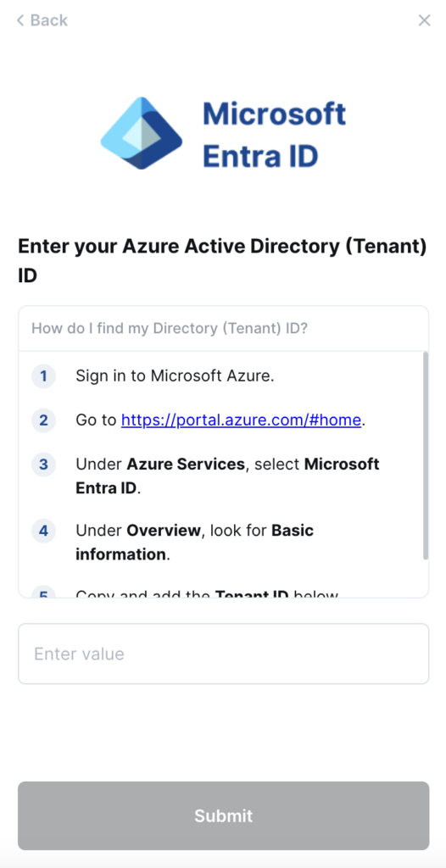
Task: Click the Back chevron arrow icon
Action: [x=20, y=20]
